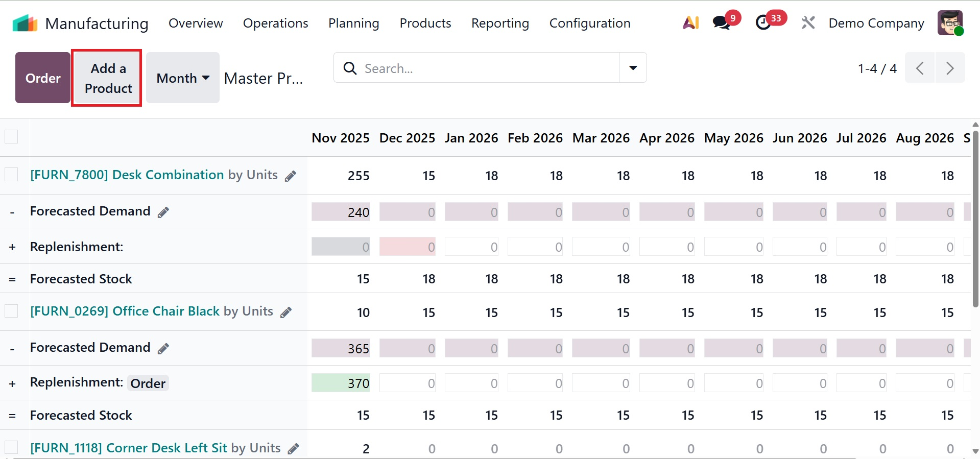Open the Planning menu
The height and width of the screenshot is (459, 980).
(x=353, y=23)
